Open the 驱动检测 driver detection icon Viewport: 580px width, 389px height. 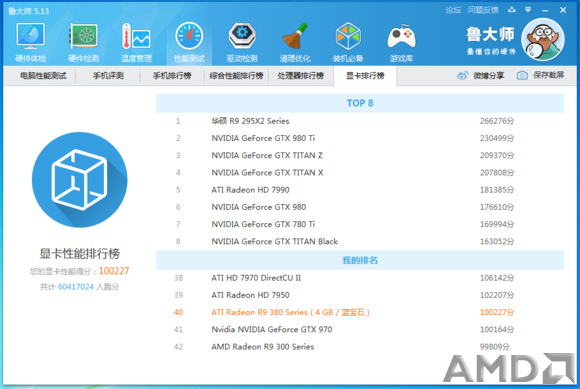click(x=242, y=36)
